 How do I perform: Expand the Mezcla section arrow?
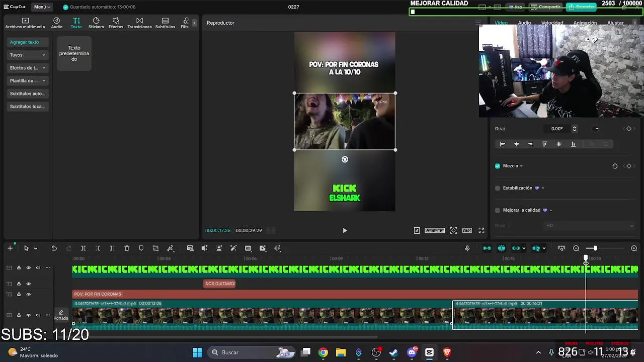click(x=521, y=166)
